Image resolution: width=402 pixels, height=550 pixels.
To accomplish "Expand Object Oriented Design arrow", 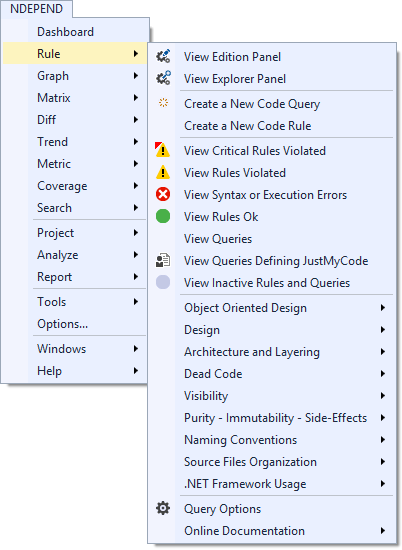I will click(383, 308).
